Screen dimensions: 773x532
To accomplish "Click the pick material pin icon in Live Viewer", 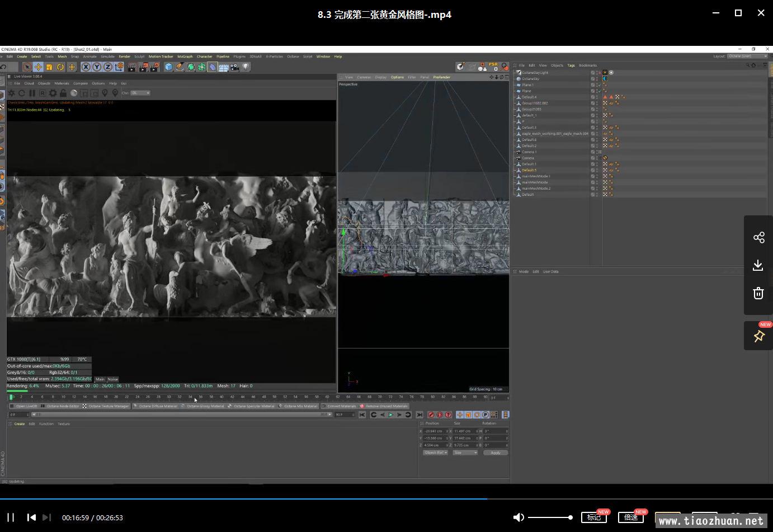I will click(x=115, y=93).
